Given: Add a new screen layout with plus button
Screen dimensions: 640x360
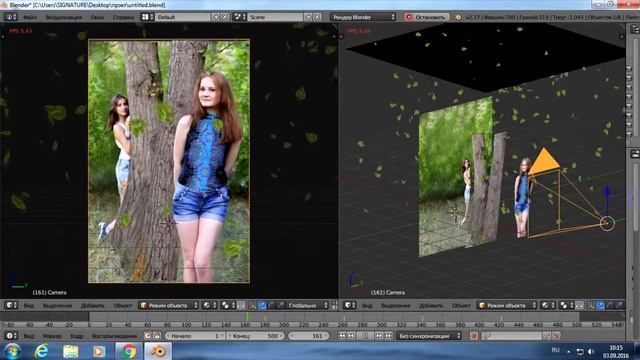Looking at the screenshot, I should 216,17.
